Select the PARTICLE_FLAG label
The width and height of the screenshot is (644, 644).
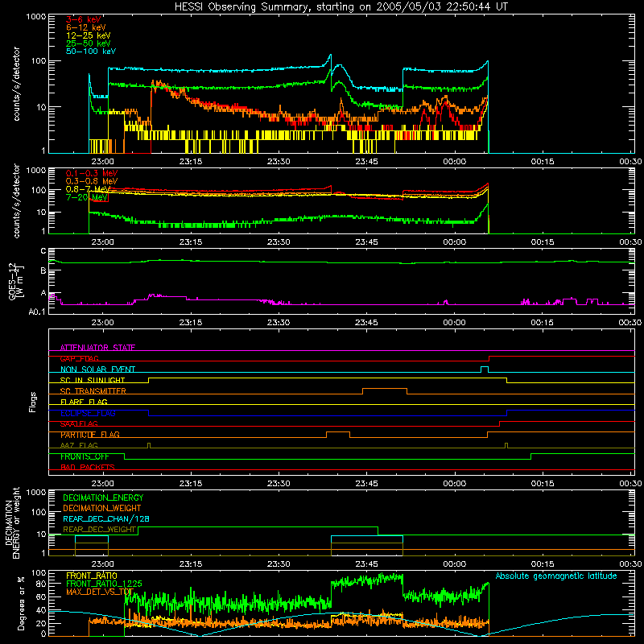pyautogui.click(x=90, y=435)
